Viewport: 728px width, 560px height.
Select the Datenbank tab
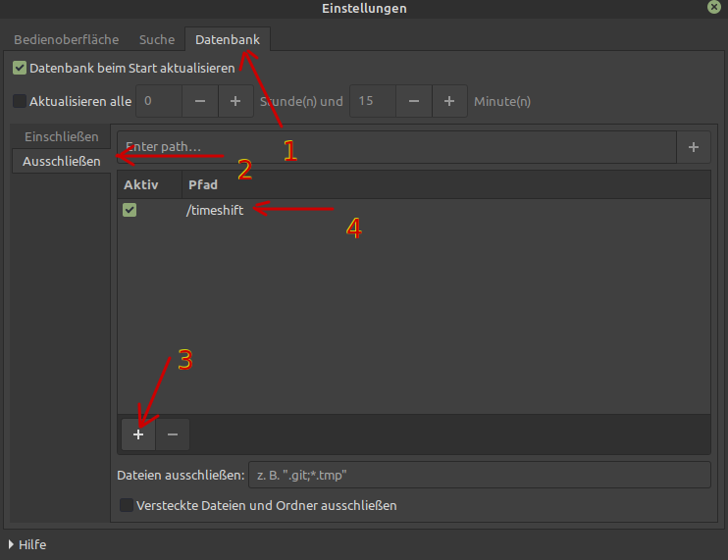(228, 39)
